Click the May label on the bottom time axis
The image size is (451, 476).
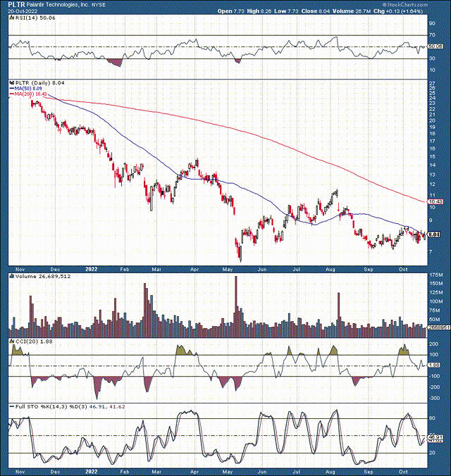tap(228, 472)
